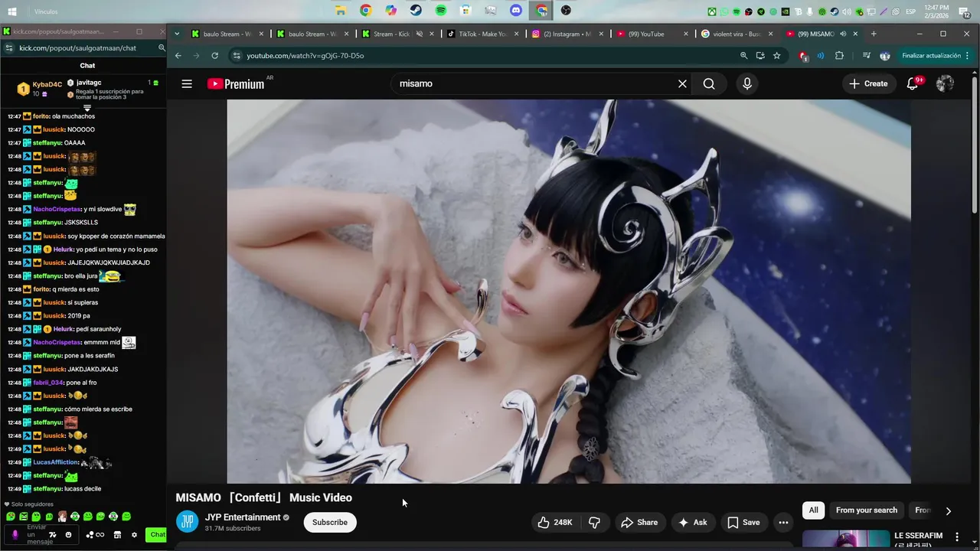Screen dimensions: 980x551
Task: Switch to muted Stream - Kick tab
Action: point(398,34)
